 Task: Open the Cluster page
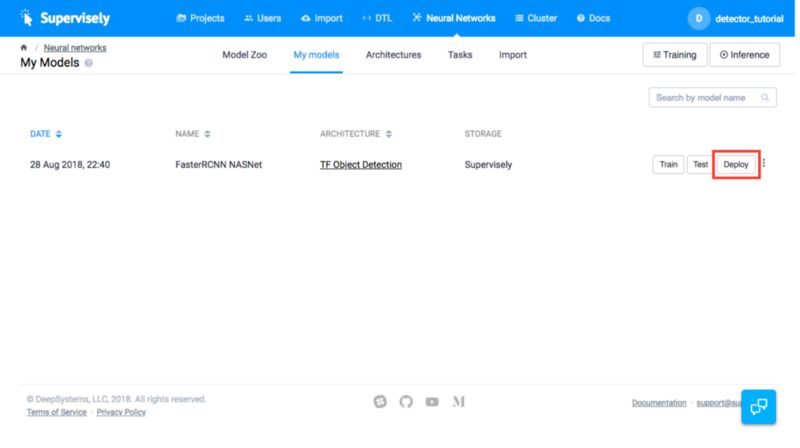pyautogui.click(x=536, y=18)
